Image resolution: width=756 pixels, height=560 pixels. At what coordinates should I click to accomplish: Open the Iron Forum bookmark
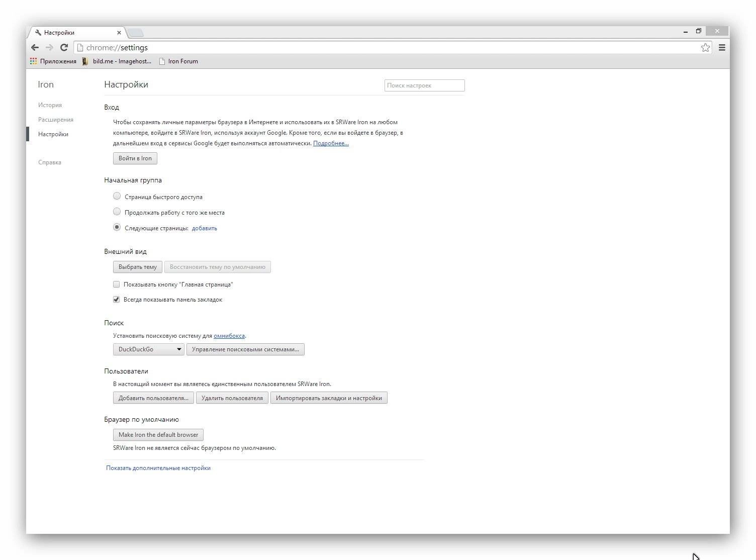[x=178, y=61]
